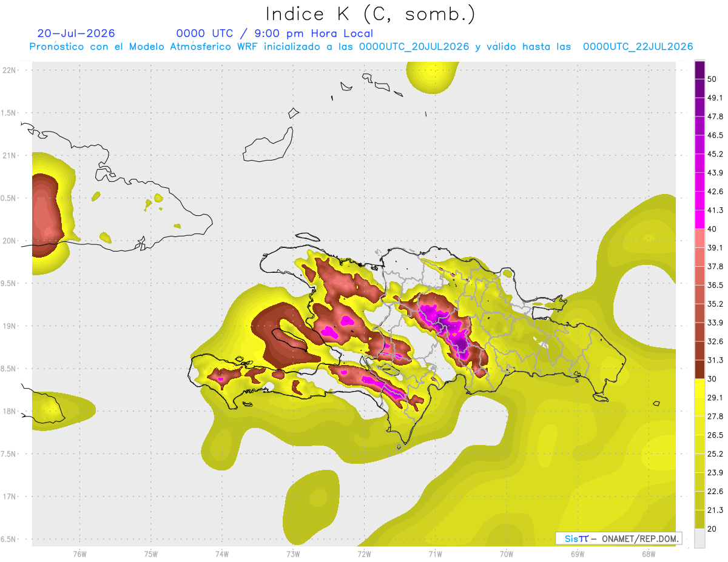Click the colorbar label "20"
Screen dimensions: 728x562
[x=712, y=529]
